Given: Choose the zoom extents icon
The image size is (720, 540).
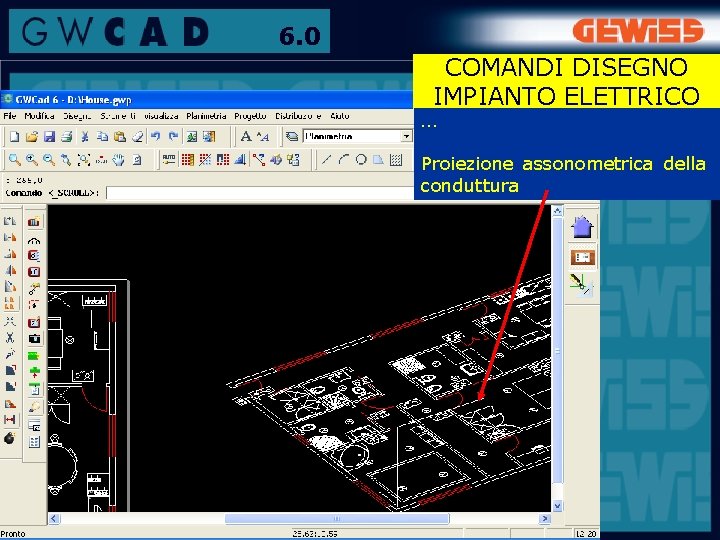Looking at the screenshot, I should pos(84,159).
